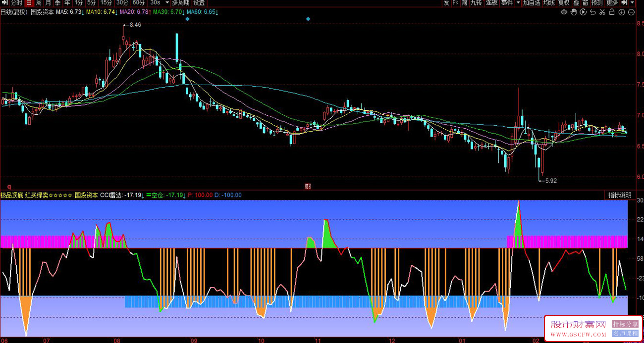Select the 月 monthly period tab
The height and width of the screenshot is (343, 644).
point(48,2)
